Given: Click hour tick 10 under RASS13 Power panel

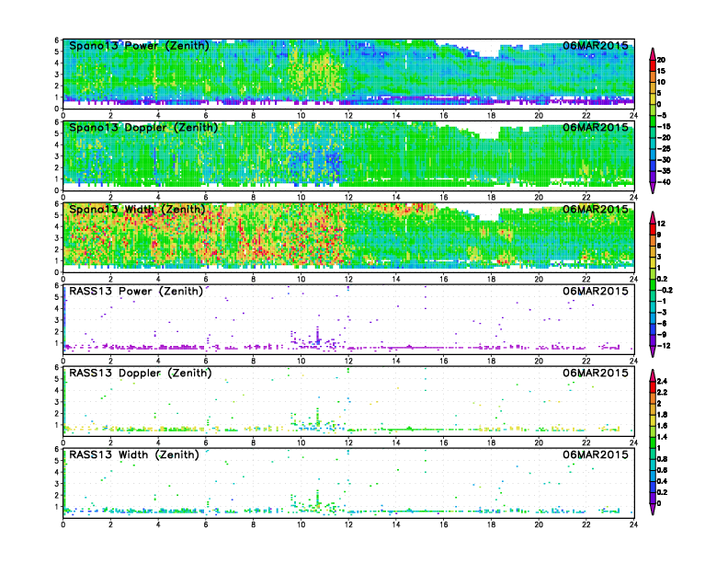Looking at the screenshot, I should pyautogui.click(x=301, y=361).
